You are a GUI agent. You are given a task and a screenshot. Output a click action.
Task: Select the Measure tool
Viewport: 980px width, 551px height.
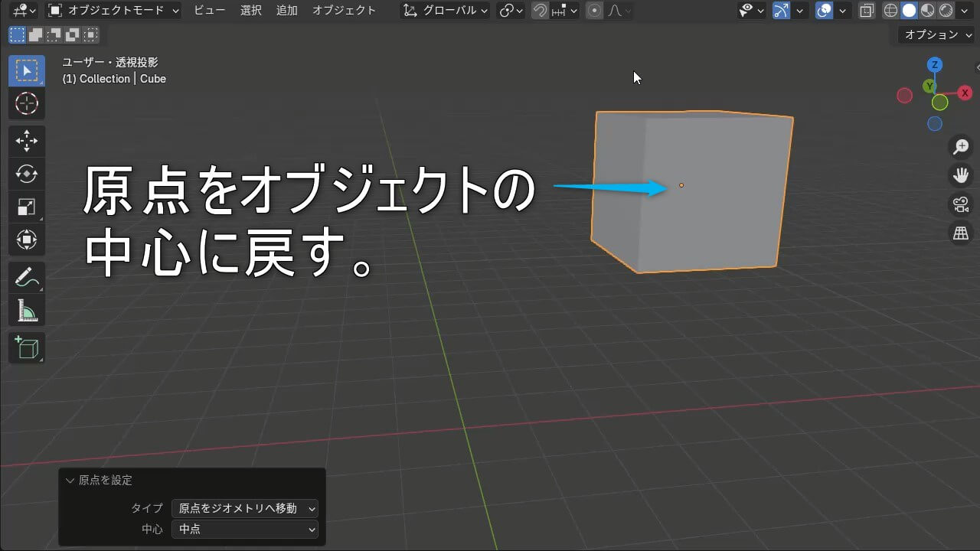coord(27,311)
